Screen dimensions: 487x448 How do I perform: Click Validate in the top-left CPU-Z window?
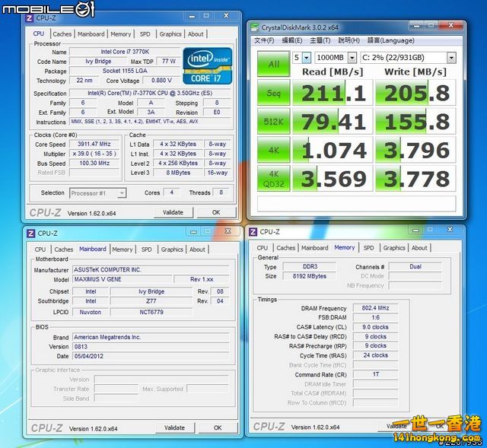tap(173, 212)
